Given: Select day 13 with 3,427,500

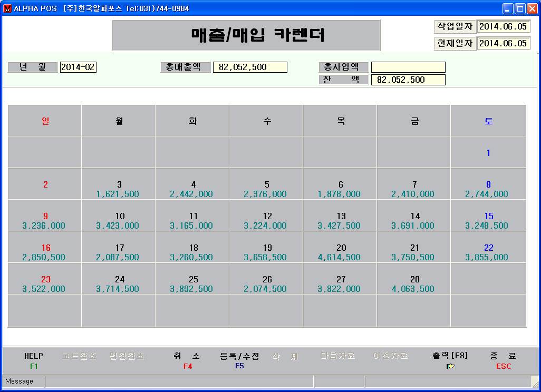Looking at the screenshot, I should 340,216.
